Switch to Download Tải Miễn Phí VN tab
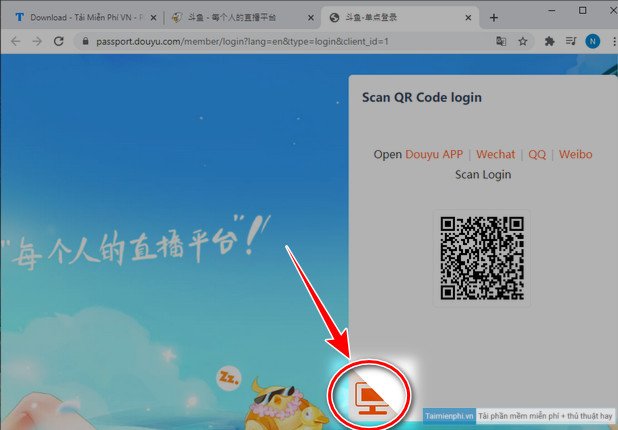 [x=83, y=18]
